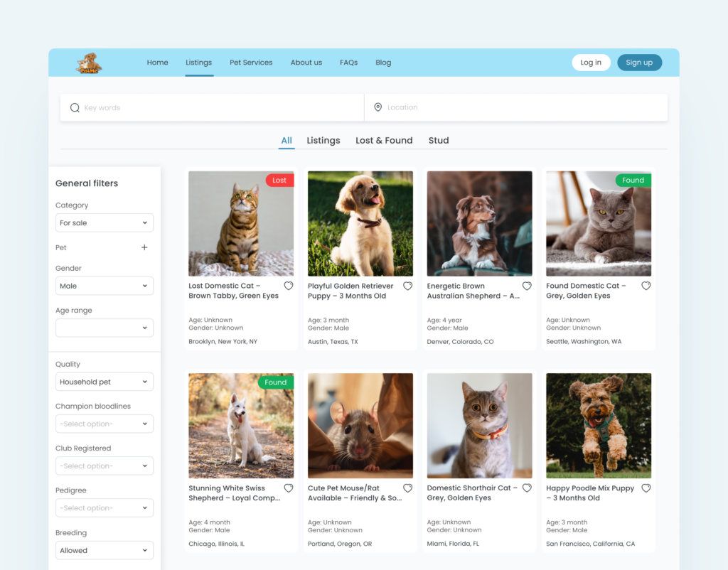
Task: Open Pet Services navigation item
Action: [x=251, y=63]
